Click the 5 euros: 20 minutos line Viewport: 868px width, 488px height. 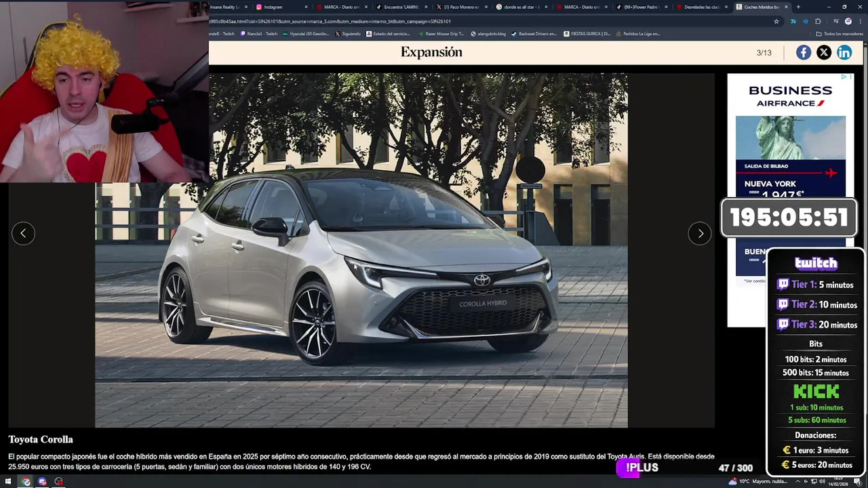(x=816, y=465)
